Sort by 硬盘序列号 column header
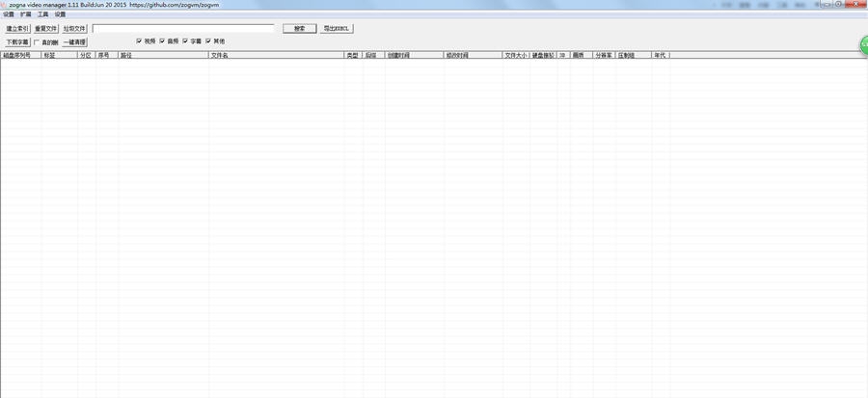868x398 pixels. point(21,55)
